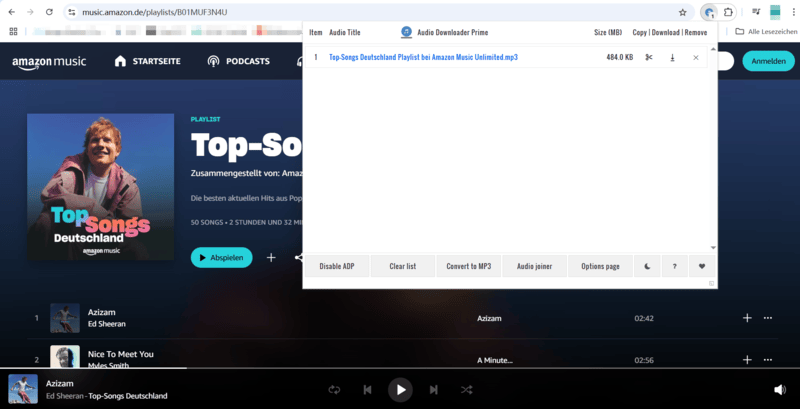Click the Amazon Music logo
Viewport: 800px width, 409px height.
point(49,62)
